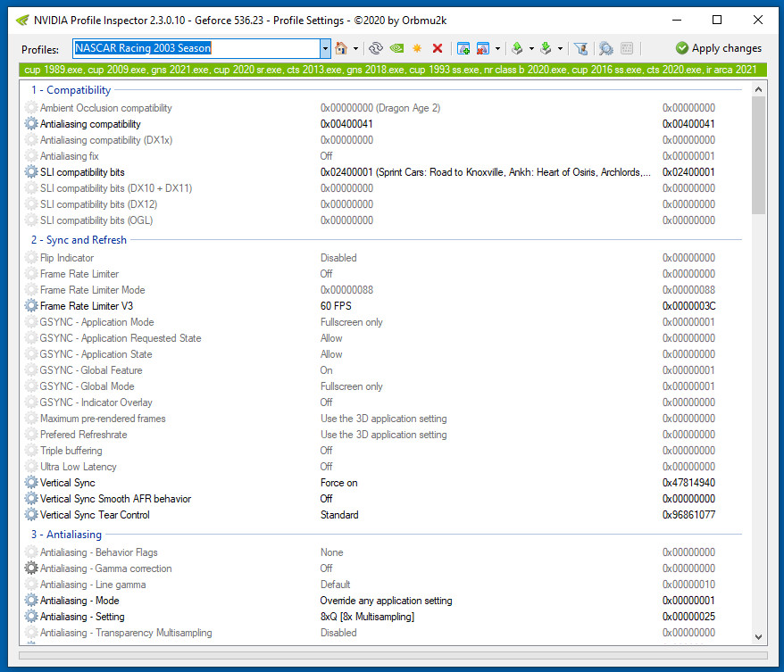Click the gear icon next to Vertical Sync
This screenshot has width=784, height=672.
pos(31,483)
